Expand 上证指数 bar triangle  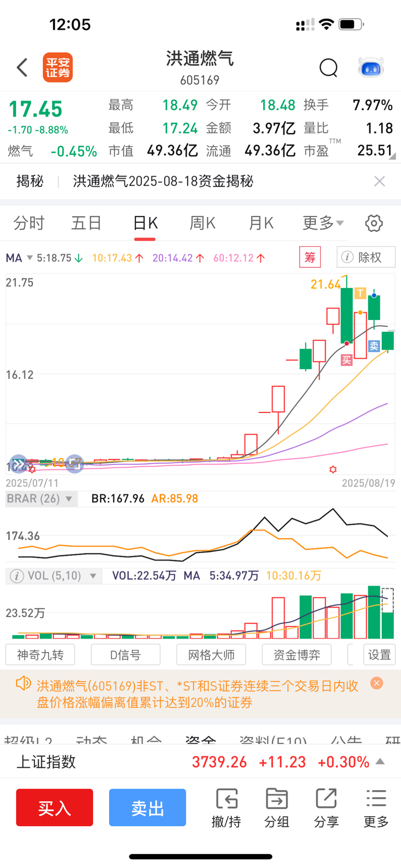[x=381, y=762]
